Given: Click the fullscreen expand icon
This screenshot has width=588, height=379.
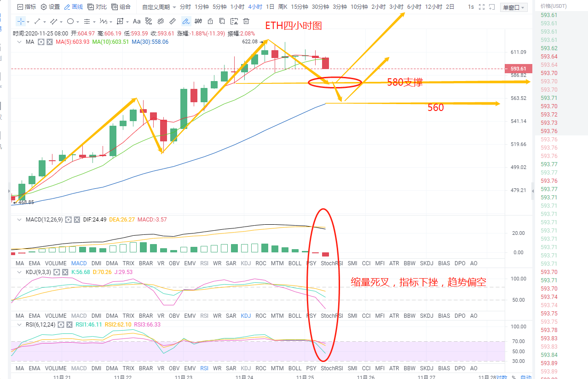Looking at the screenshot, I should coord(482,7).
